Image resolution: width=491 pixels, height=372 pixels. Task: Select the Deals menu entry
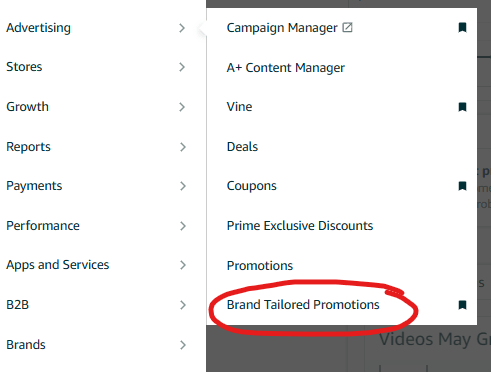click(242, 147)
